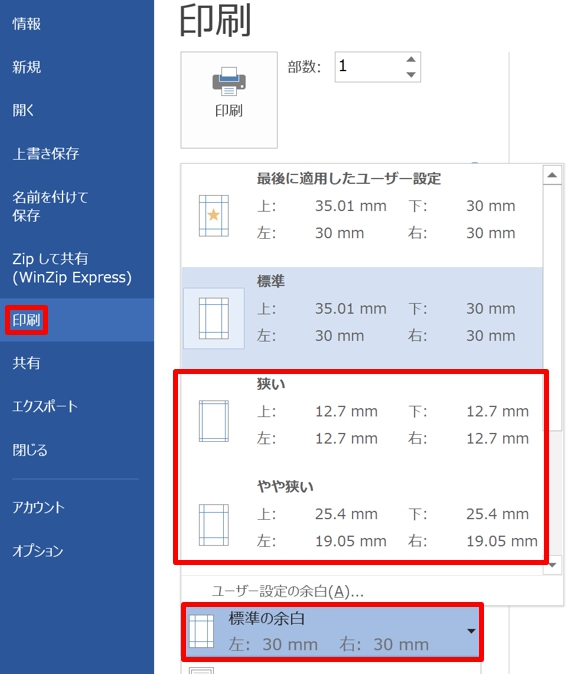Pick the やや狭い moderate margin icon
The image size is (580, 674).
tap(214, 525)
